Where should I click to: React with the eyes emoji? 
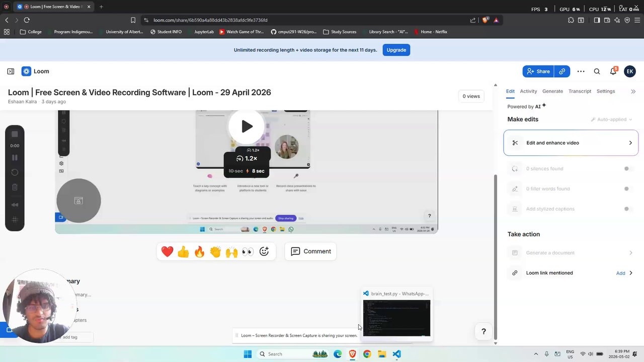tap(248, 251)
